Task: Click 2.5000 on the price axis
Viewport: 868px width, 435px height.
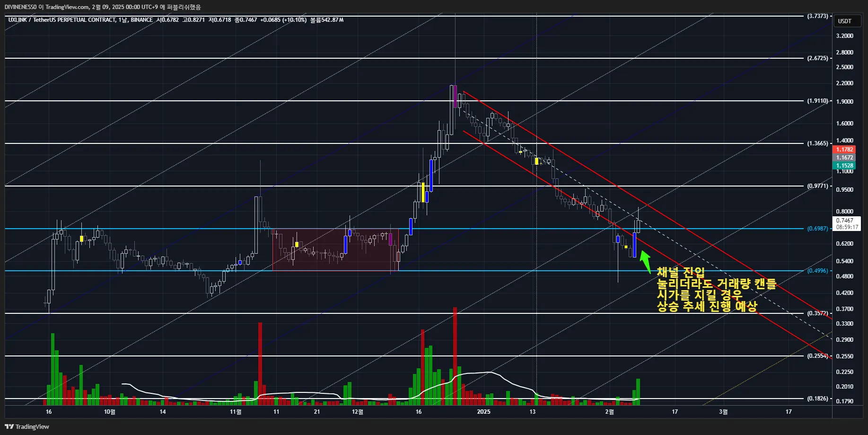Action: point(844,67)
